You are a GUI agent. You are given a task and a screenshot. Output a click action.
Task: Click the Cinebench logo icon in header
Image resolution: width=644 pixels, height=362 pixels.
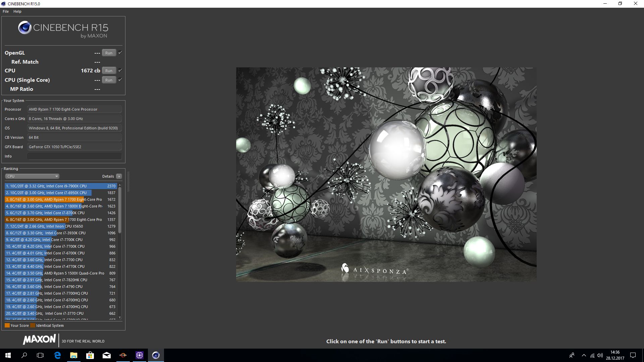tap(25, 28)
